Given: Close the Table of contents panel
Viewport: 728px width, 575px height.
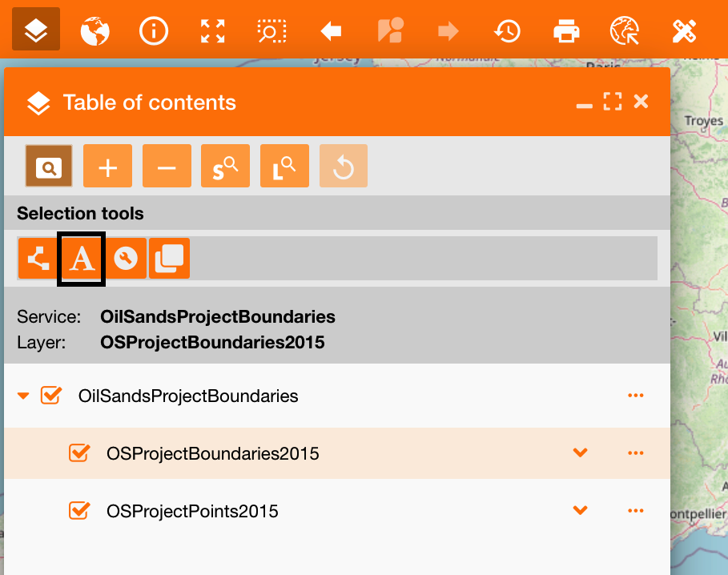Looking at the screenshot, I should pos(642,101).
